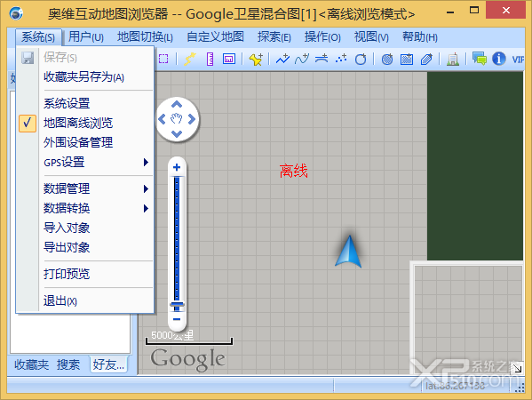This screenshot has height=400, width=532.
Task: Open the blue info icon
Action: (x=499, y=59)
